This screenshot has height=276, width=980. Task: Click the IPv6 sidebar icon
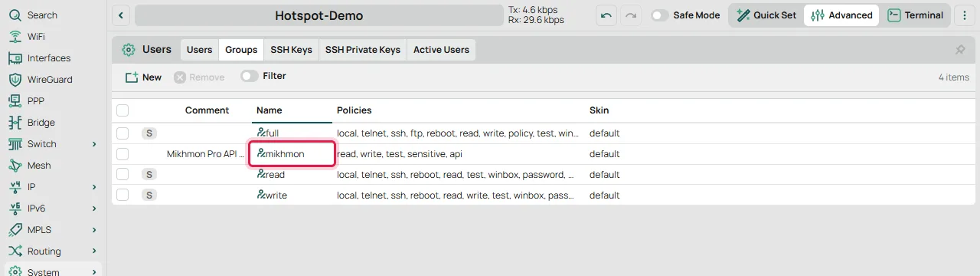point(15,209)
